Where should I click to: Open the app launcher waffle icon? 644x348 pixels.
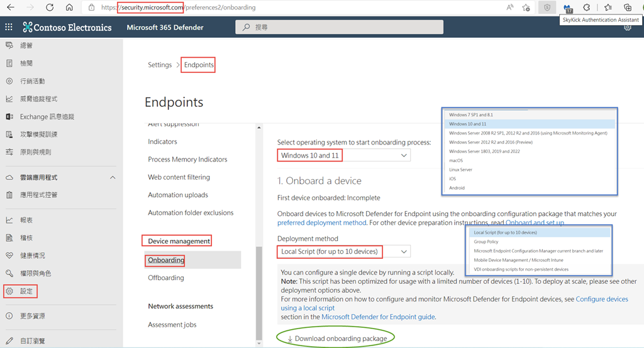point(9,27)
